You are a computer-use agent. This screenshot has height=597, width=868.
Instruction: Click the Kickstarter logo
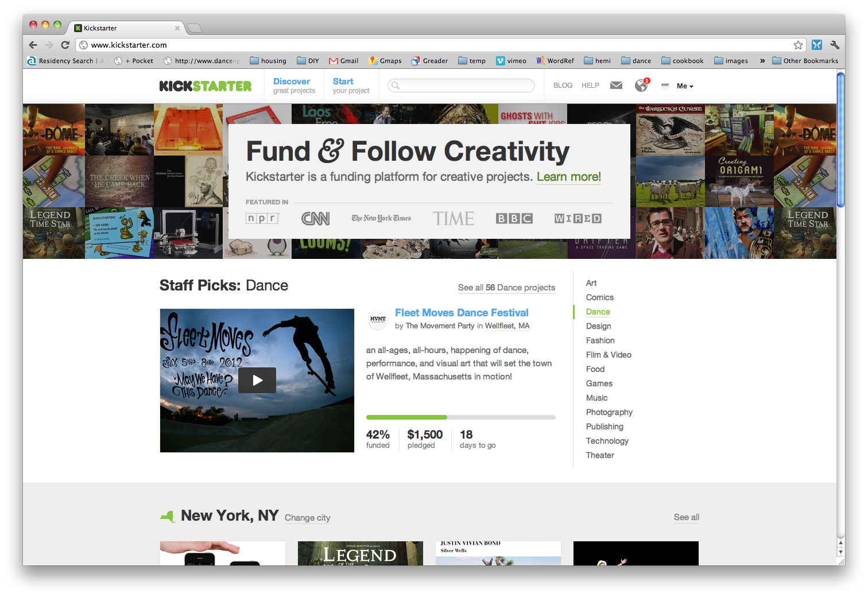(x=206, y=86)
